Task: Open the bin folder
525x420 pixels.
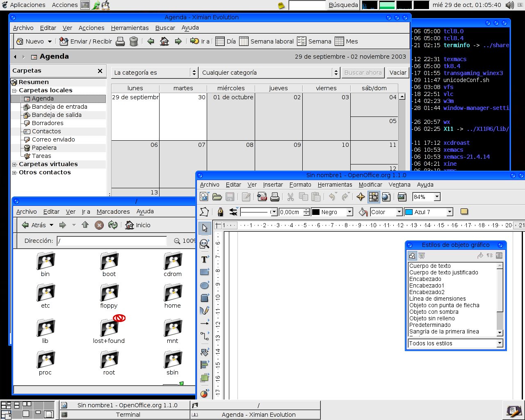Action: click(45, 265)
